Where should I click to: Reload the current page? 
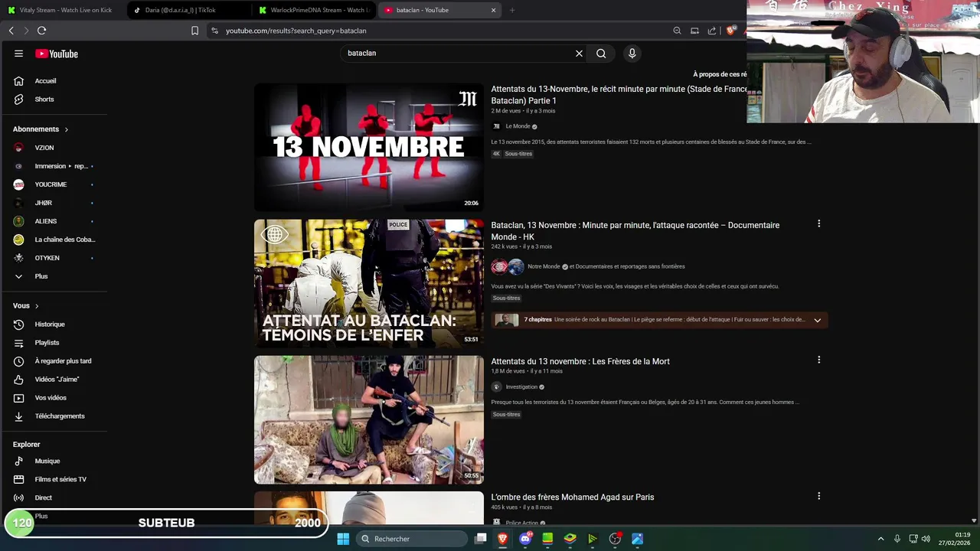pos(41,31)
